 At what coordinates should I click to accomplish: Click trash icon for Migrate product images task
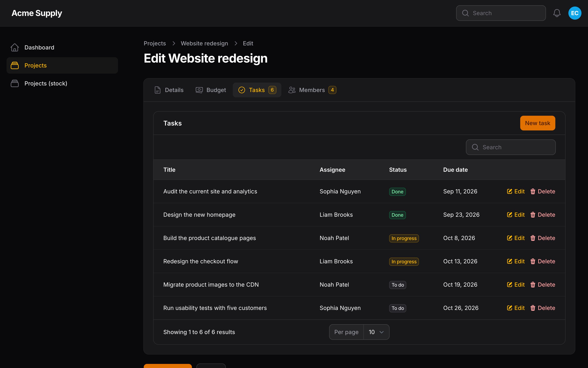coord(533,285)
